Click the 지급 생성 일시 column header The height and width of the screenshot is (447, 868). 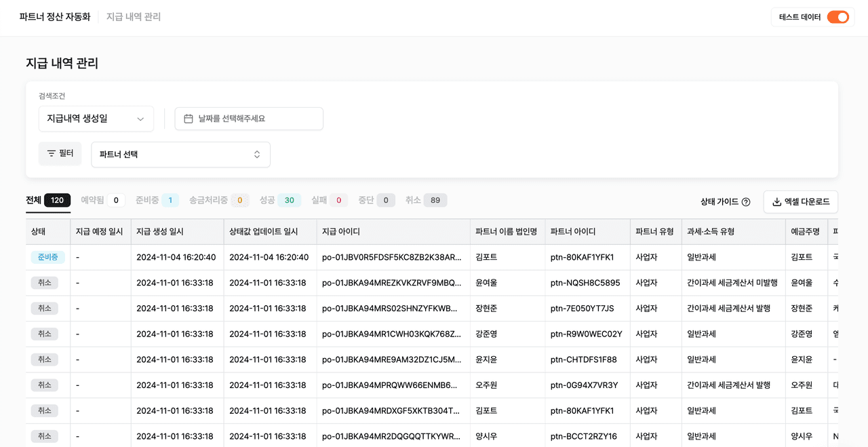[x=160, y=232]
